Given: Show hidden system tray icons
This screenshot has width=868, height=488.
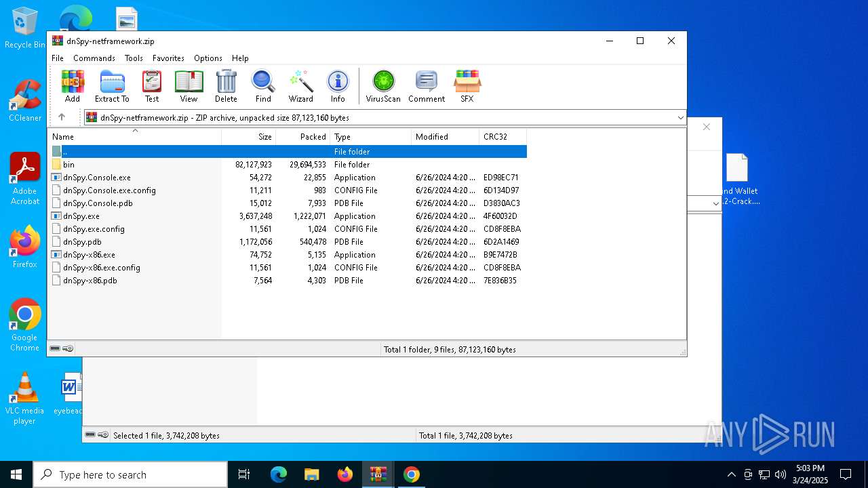Looking at the screenshot, I should (731, 474).
